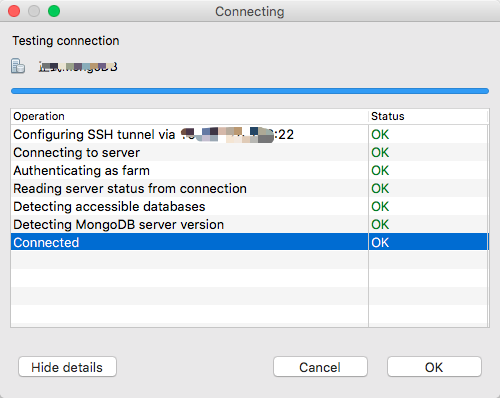Click the Cancel button
The width and height of the screenshot is (500, 398).
[x=320, y=367]
